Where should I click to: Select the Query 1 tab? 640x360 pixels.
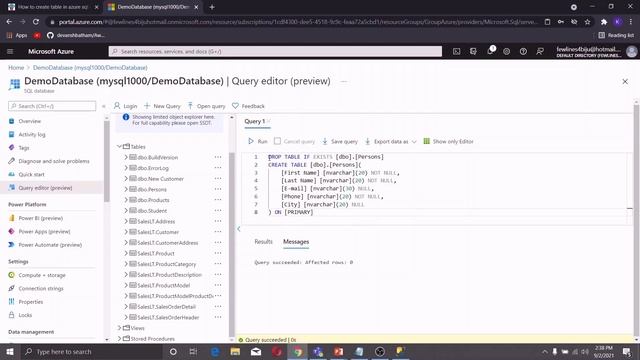pos(255,121)
